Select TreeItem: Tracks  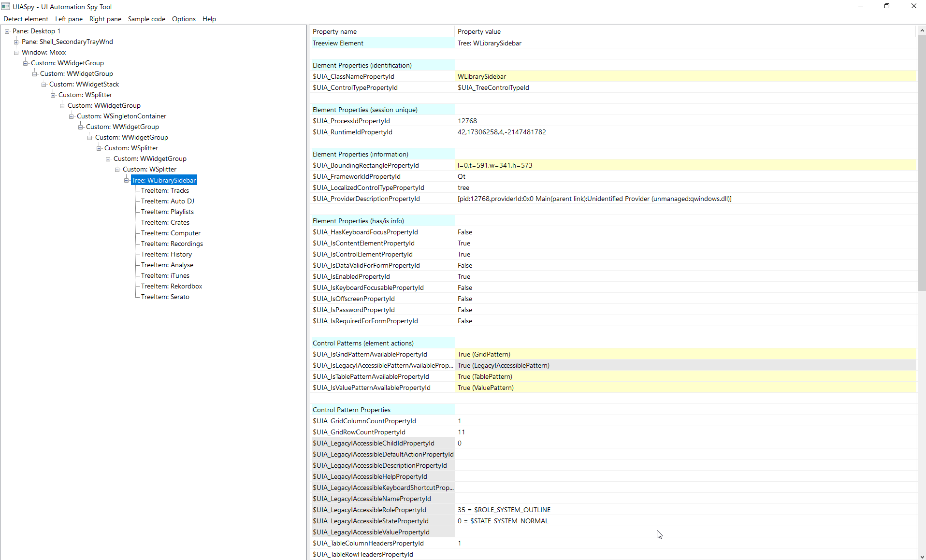[165, 191]
